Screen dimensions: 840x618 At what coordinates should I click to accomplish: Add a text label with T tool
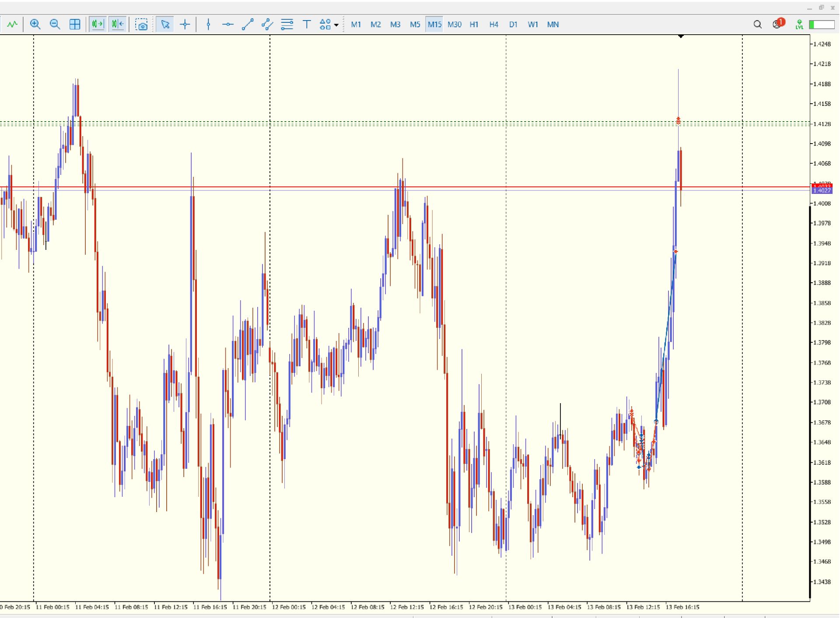307,25
